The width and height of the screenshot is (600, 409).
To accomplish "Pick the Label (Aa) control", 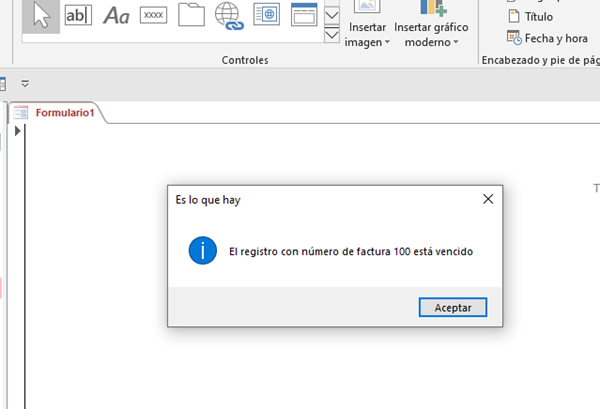I will click(116, 16).
